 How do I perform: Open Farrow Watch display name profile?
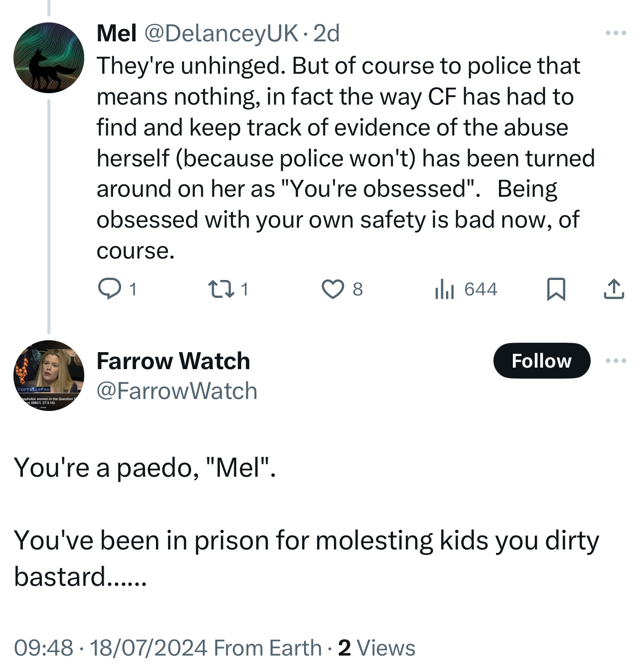pyautogui.click(x=173, y=361)
